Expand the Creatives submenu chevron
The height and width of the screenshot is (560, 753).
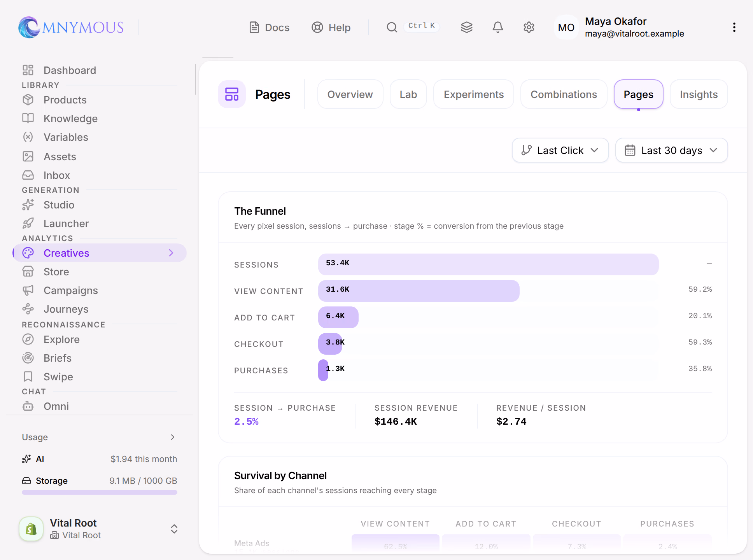(171, 253)
